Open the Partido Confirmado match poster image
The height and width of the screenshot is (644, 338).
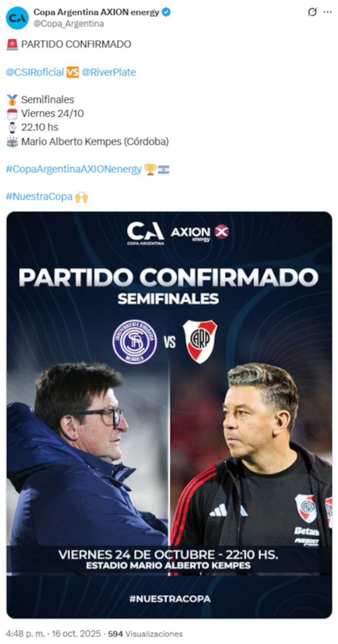click(x=169, y=414)
